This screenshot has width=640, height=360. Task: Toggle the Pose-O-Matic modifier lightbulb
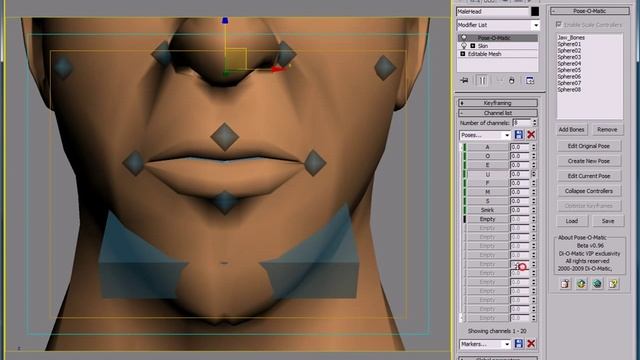[x=464, y=38]
